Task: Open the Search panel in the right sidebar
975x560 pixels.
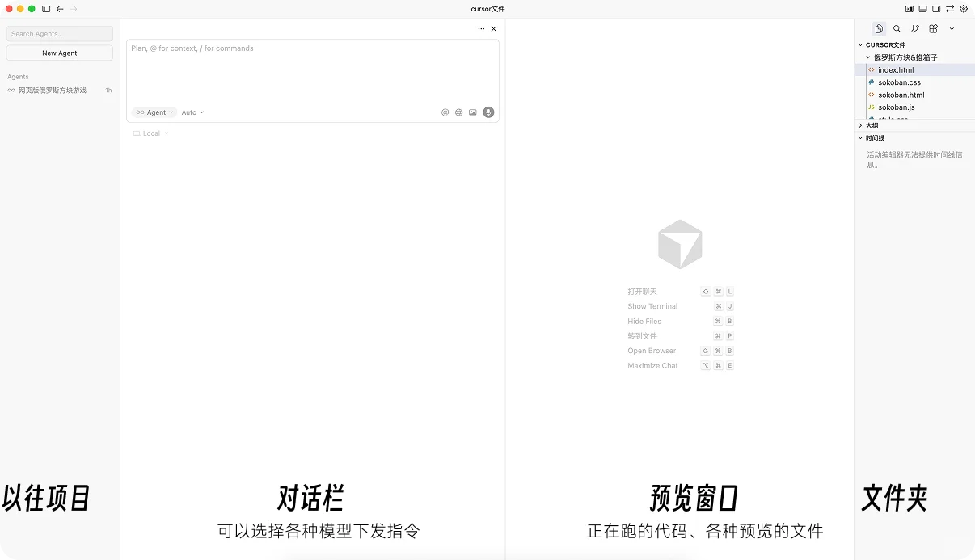Action: 897,28
